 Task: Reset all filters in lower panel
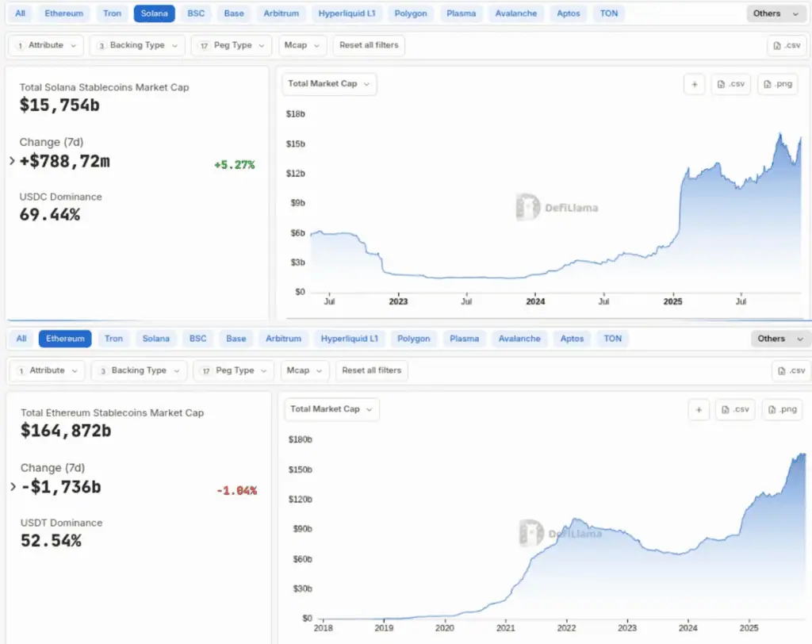[371, 370]
